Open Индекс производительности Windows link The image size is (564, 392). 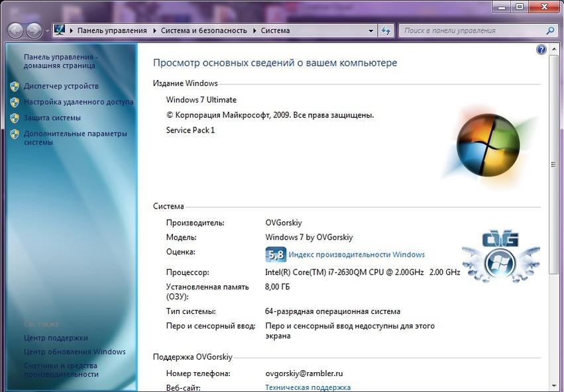point(357,255)
